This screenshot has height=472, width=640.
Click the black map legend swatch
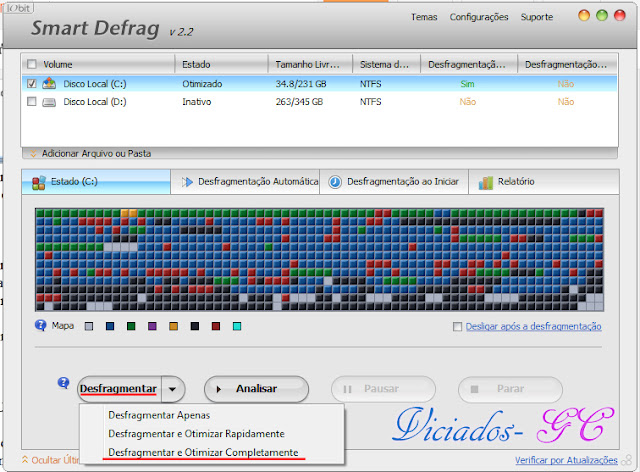[x=195, y=326]
